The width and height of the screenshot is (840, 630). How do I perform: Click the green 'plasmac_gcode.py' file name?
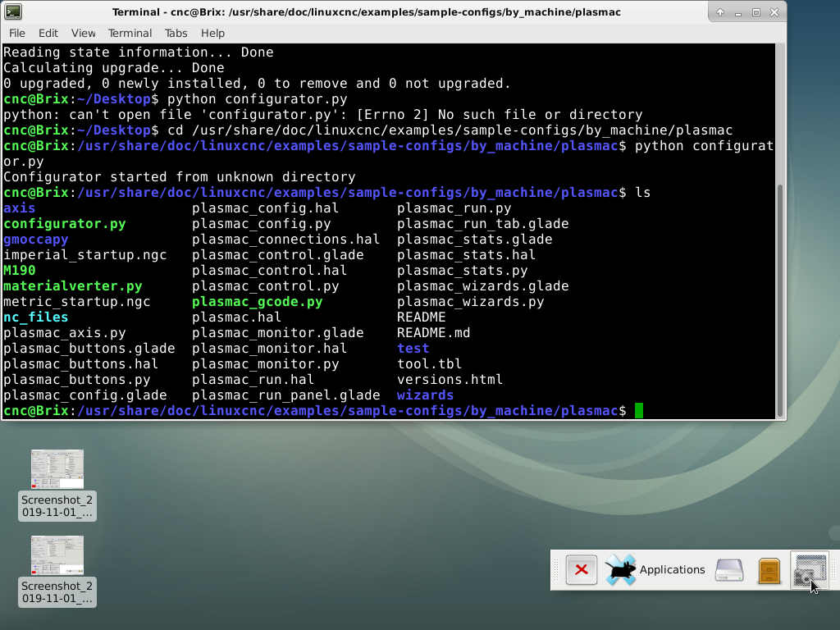[x=257, y=302]
